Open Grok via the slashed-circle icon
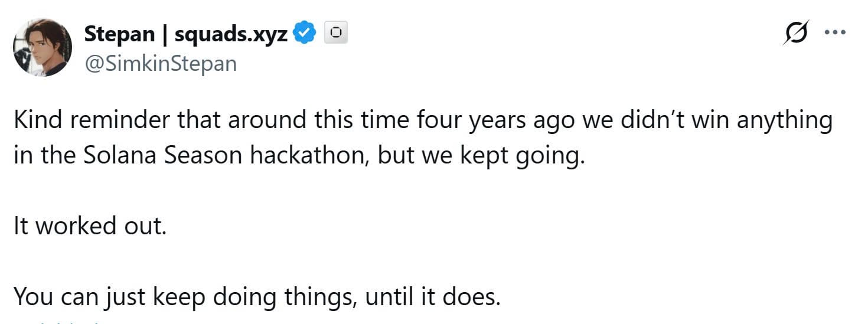 [794, 33]
